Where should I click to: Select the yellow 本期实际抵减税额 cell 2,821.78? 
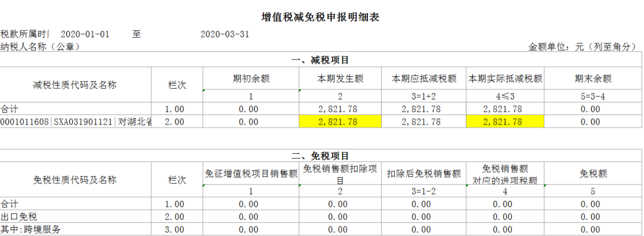(505, 122)
